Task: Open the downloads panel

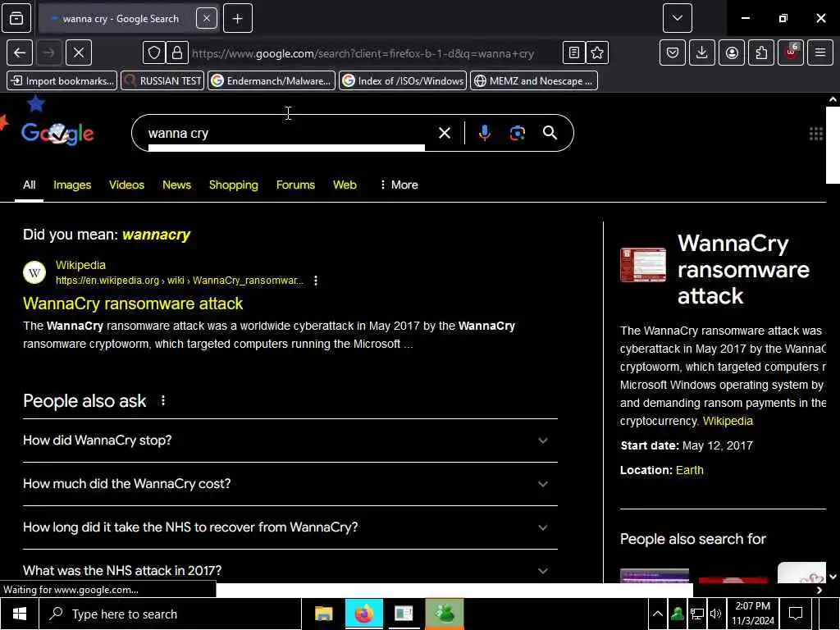Action: [x=702, y=52]
